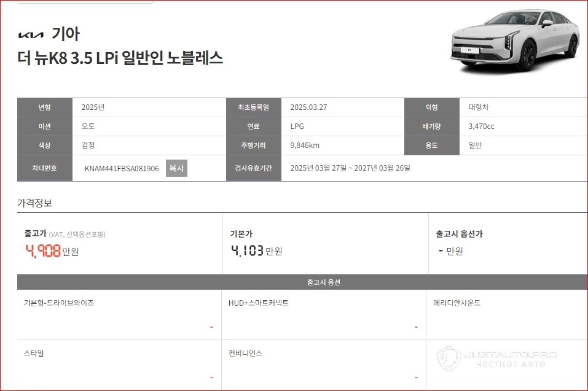Click the JUSTAUTO.PRO watermark text
The image size is (588, 391).
pyautogui.click(x=511, y=355)
